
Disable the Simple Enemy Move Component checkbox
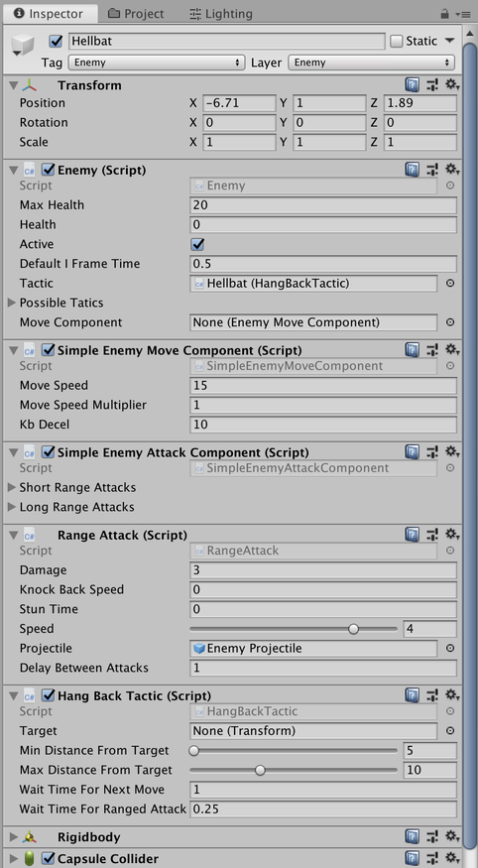(x=49, y=350)
